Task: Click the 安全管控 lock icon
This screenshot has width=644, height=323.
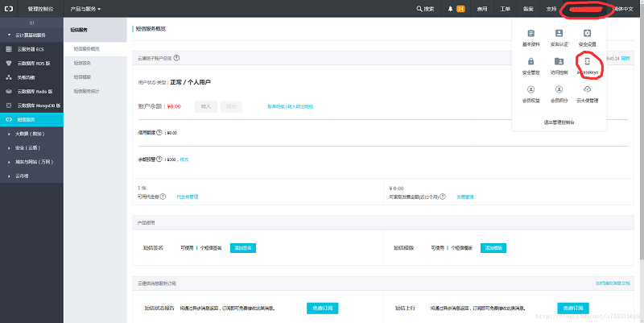Action: (x=531, y=62)
